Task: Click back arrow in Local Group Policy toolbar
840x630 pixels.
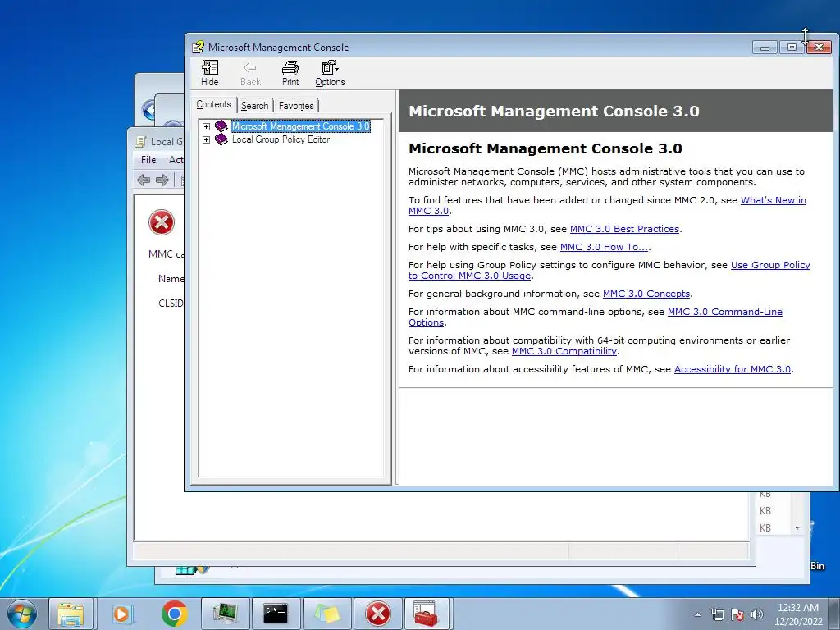Action: click(144, 180)
